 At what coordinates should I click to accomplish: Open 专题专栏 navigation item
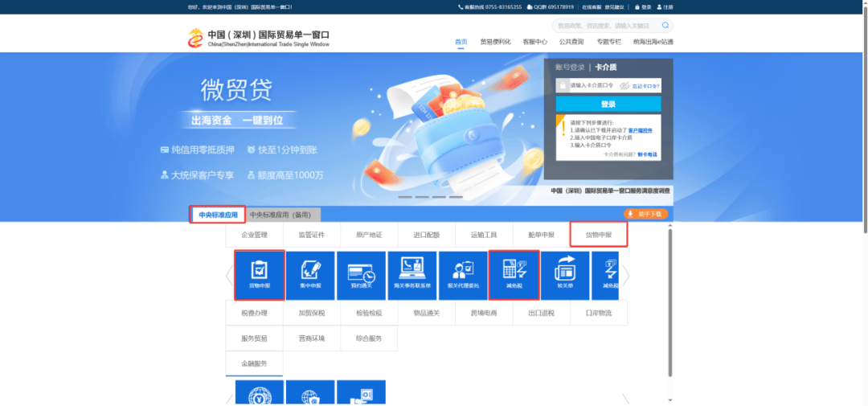[609, 42]
